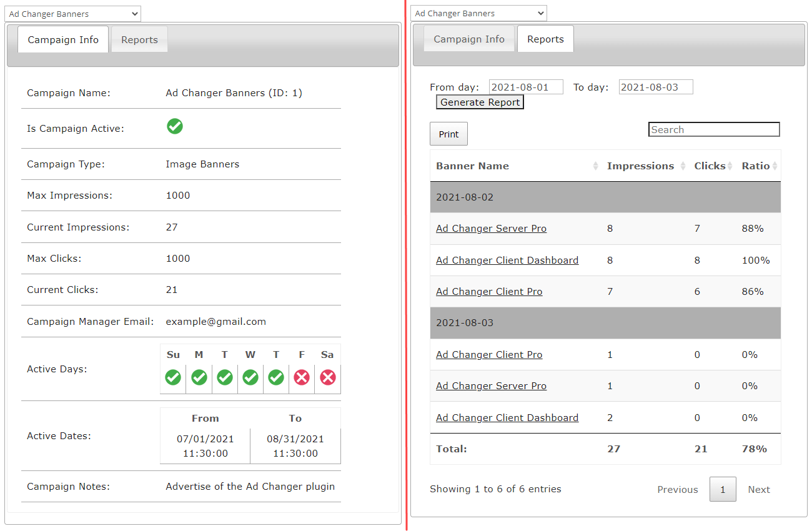Image resolution: width=812 pixels, height=531 pixels.
Task: Sort by Banner Name column arrows
Action: [x=595, y=166]
